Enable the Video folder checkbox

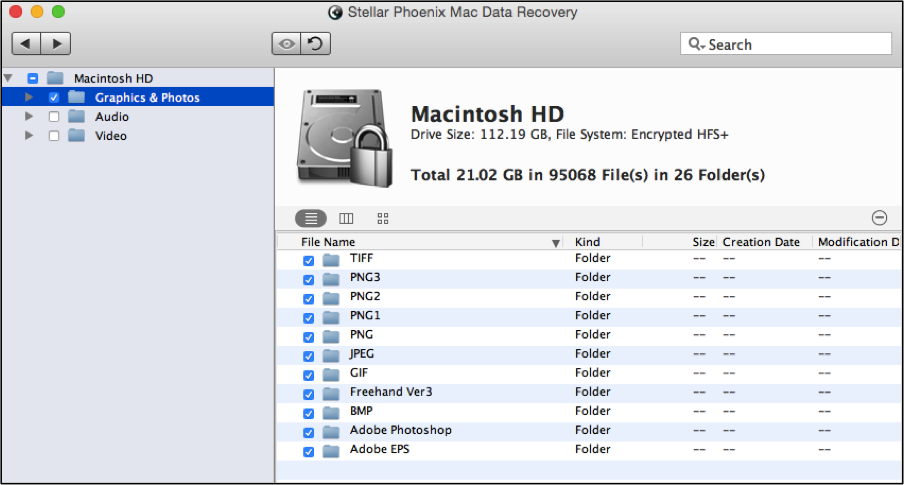[x=54, y=136]
